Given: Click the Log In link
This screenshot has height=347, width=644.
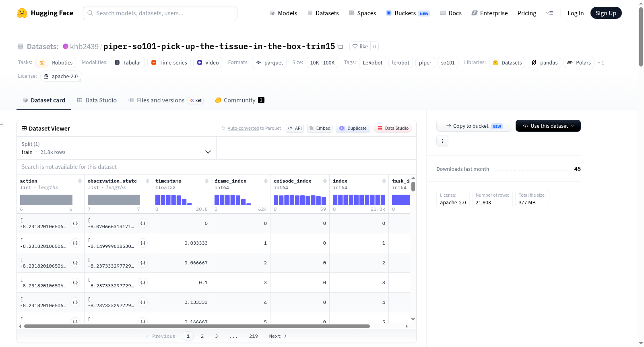Looking at the screenshot, I should pos(576,13).
